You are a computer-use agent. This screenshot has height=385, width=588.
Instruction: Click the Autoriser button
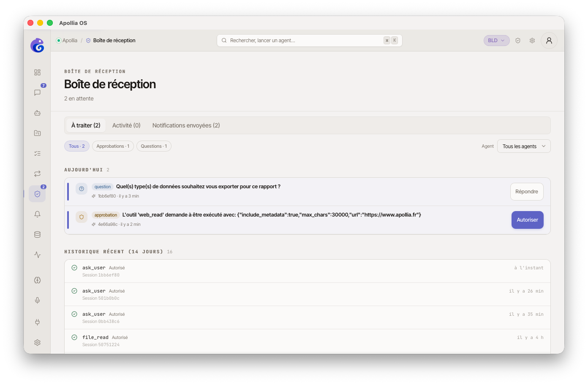[x=528, y=220]
